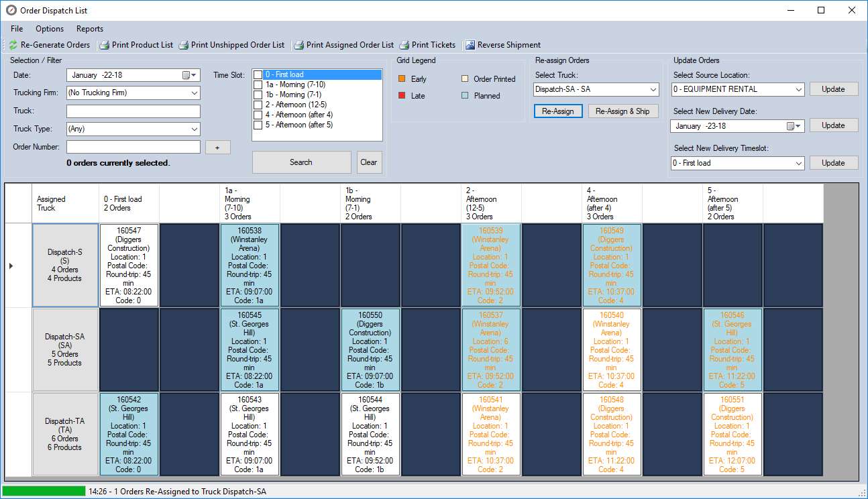Open the Reports menu
Screen dimensions: 868x499
89,29
